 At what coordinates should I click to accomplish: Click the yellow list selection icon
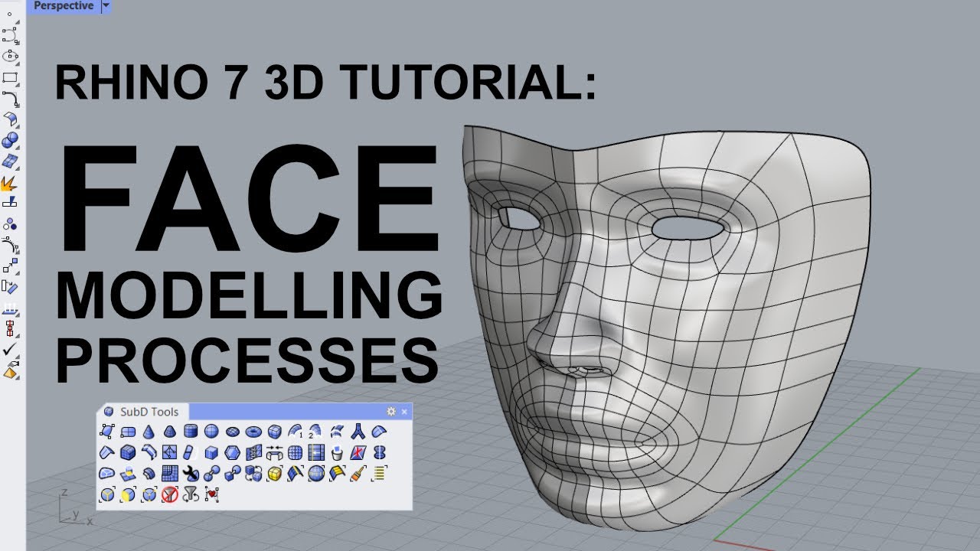coord(379,474)
